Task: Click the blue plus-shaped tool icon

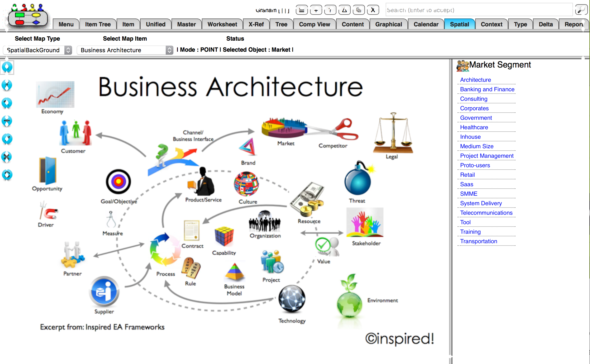Action: pyautogui.click(x=7, y=121)
